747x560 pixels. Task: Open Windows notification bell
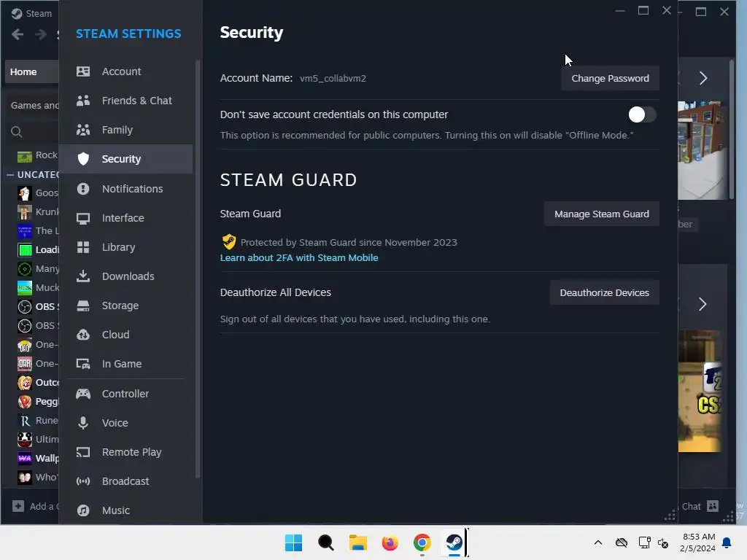coord(727,542)
